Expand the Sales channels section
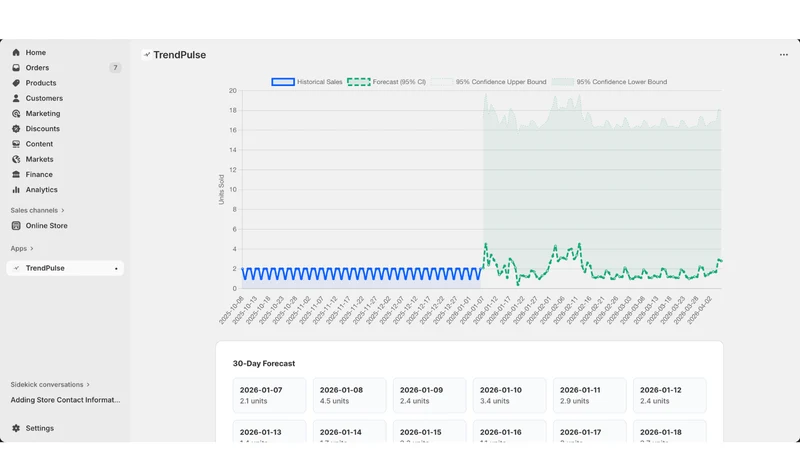 coord(37,210)
